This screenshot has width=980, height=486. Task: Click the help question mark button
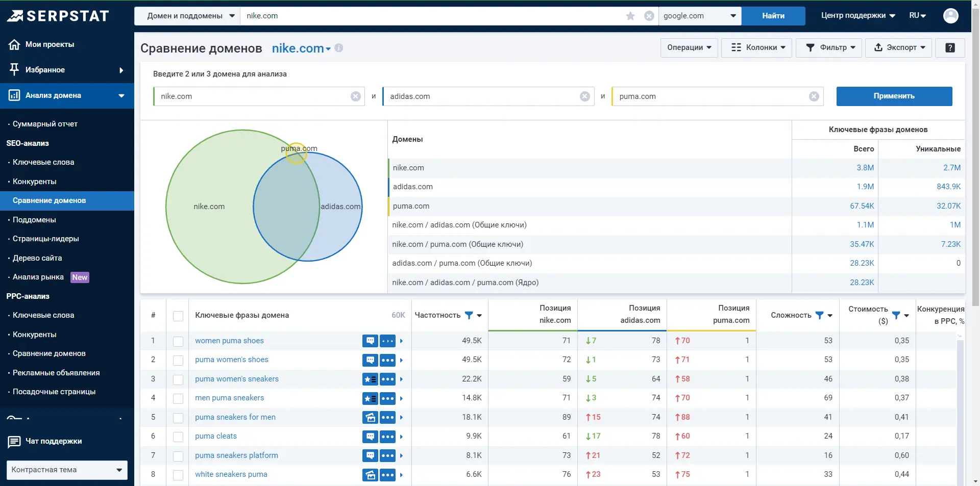tap(949, 48)
